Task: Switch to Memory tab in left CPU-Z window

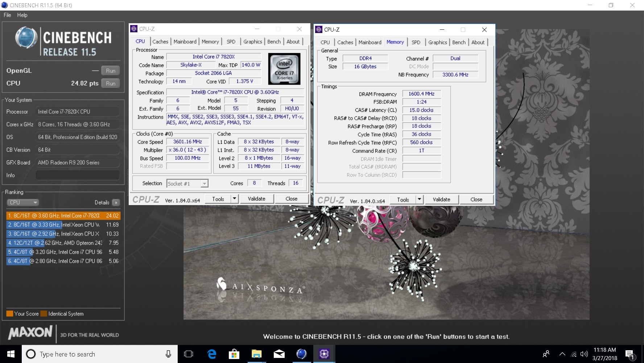Action: coord(210,42)
